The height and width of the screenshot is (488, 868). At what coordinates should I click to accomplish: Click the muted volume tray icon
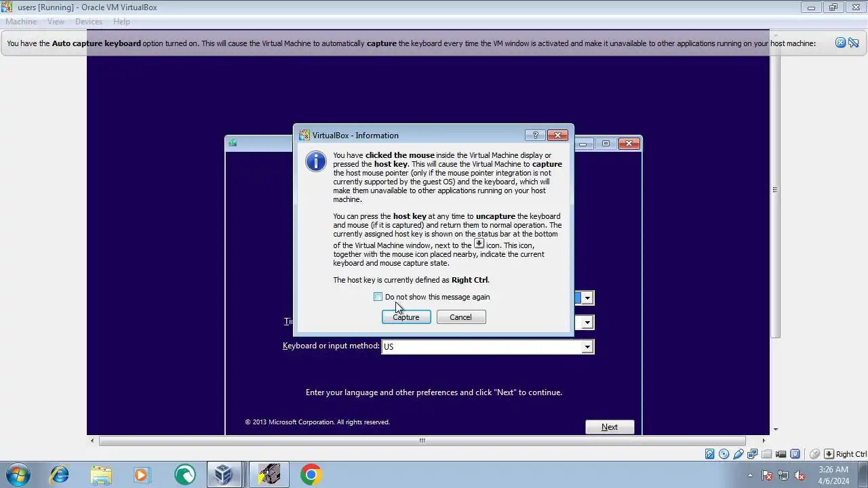point(800,475)
